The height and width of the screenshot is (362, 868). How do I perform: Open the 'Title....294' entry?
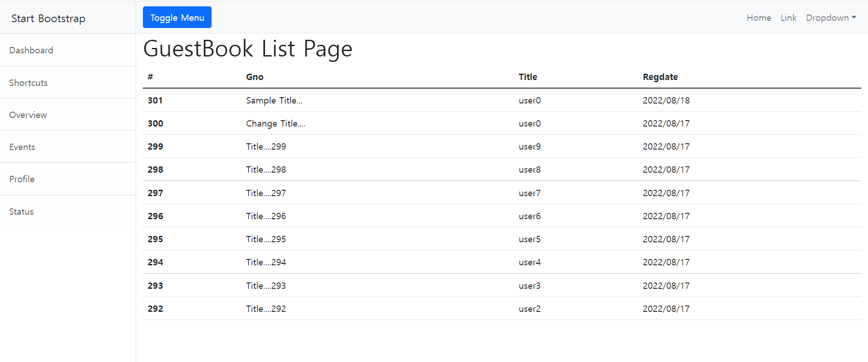coord(266,262)
